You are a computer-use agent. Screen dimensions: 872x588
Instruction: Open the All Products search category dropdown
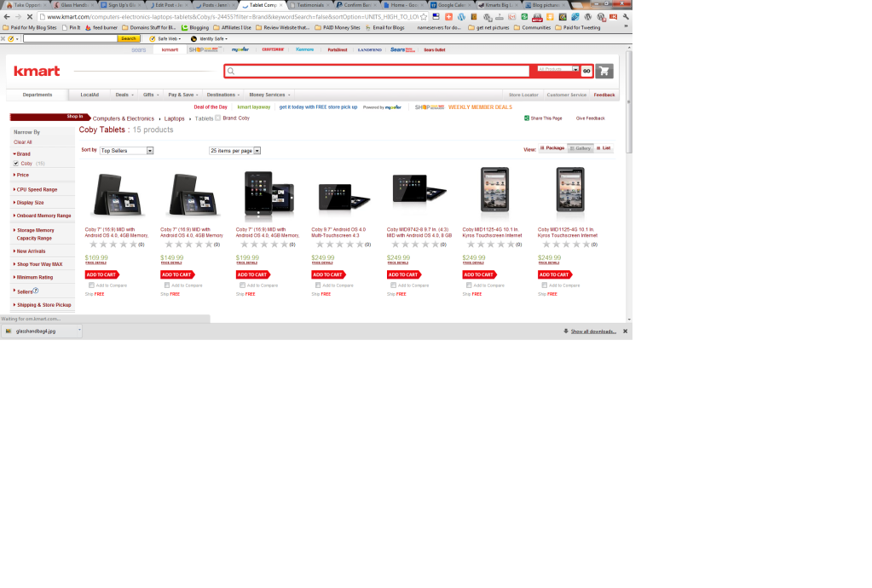point(558,69)
